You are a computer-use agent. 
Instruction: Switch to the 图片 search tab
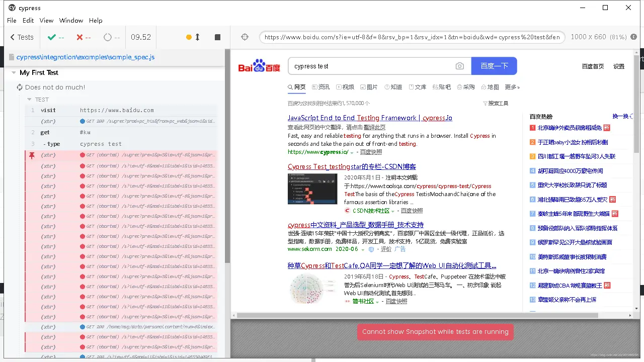click(372, 86)
